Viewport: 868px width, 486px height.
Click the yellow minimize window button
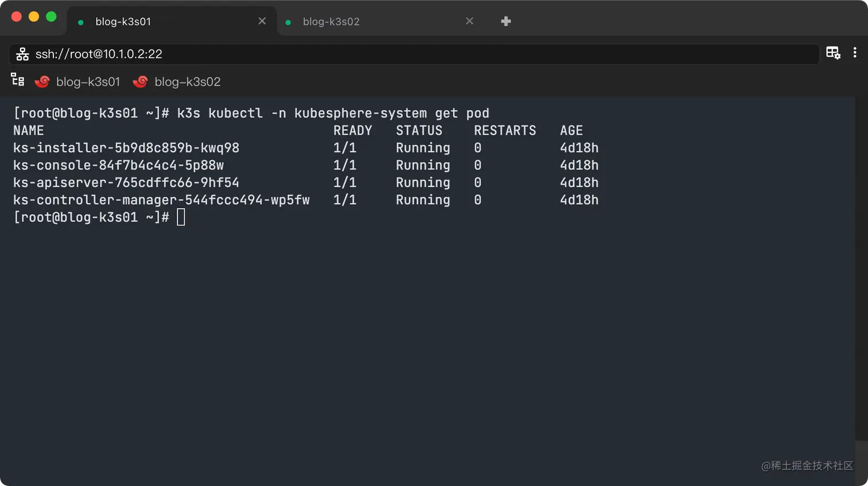[x=34, y=17]
